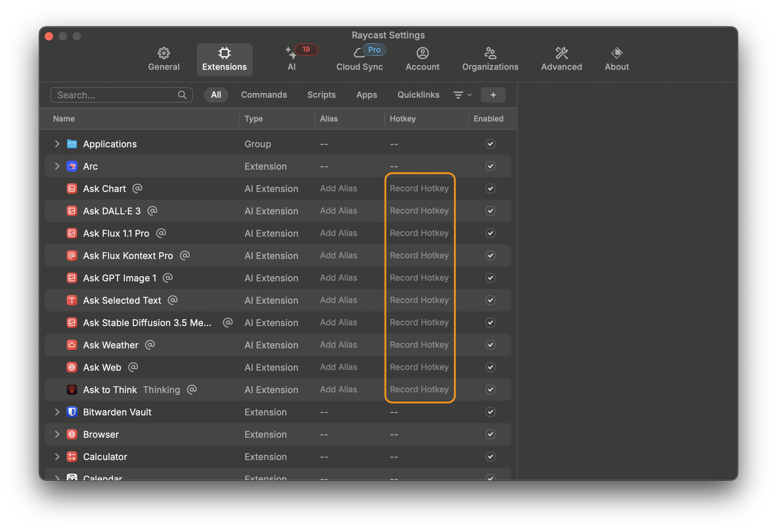Click the Ask Flux Kontext Pro icon
The height and width of the screenshot is (532, 777).
point(72,256)
